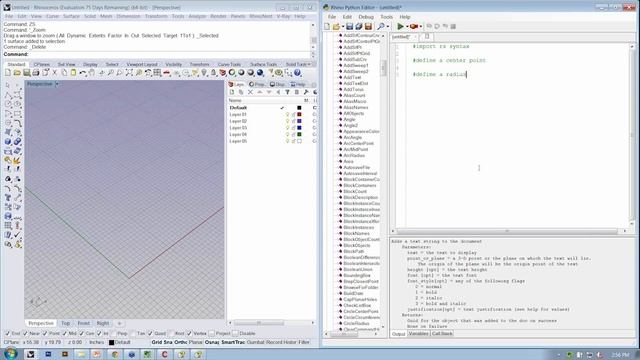This screenshot has height=360, width=640.
Task: Toggle Quad osnap checkbox
Action: [151, 333]
